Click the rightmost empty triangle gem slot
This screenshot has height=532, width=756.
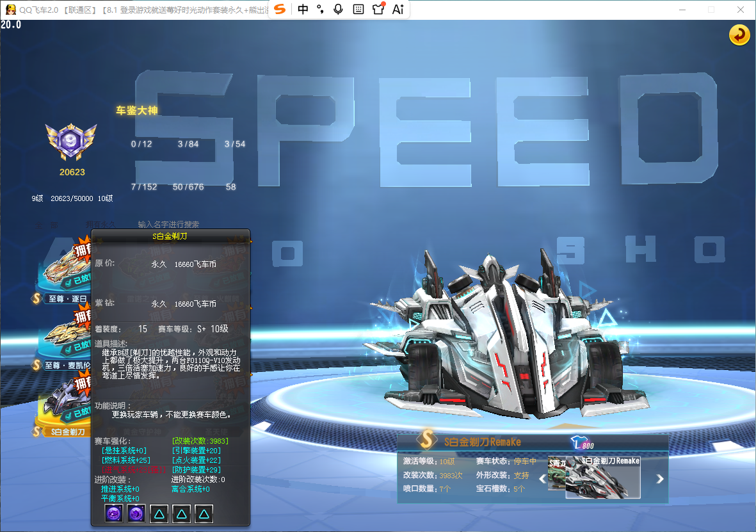click(204, 513)
